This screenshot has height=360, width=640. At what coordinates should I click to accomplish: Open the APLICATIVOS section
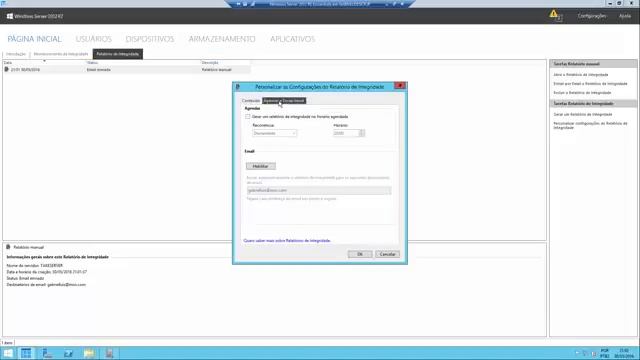[293, 39]
